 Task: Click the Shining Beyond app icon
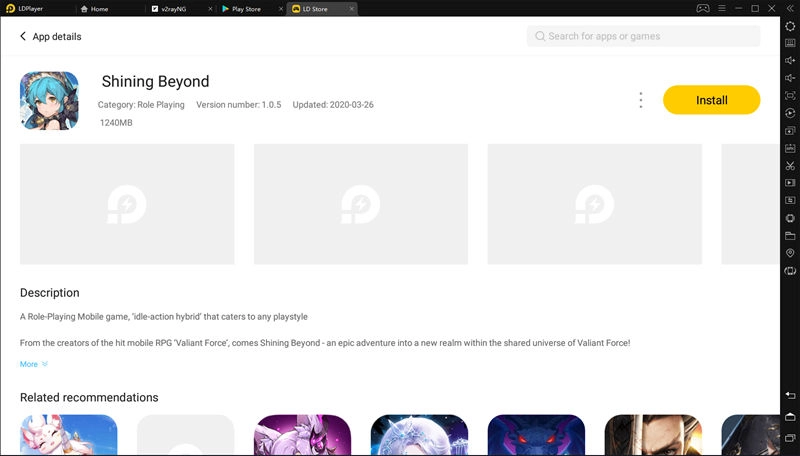click(50, 101)
